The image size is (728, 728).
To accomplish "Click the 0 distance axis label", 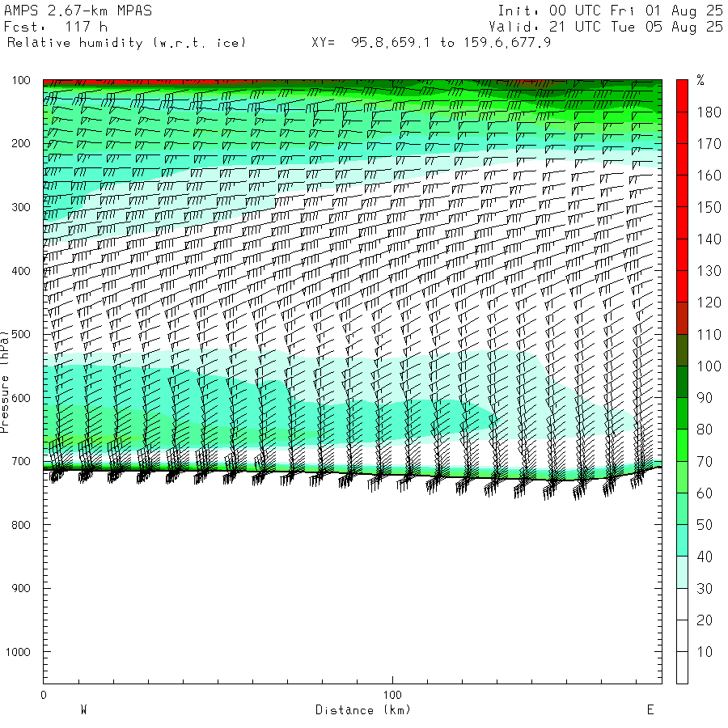I will (x=44, y=695).
